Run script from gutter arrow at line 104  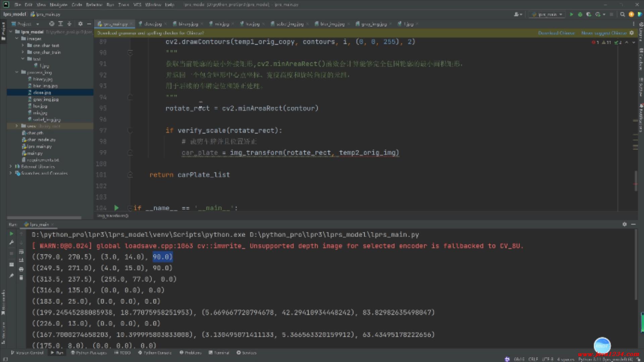116,208
